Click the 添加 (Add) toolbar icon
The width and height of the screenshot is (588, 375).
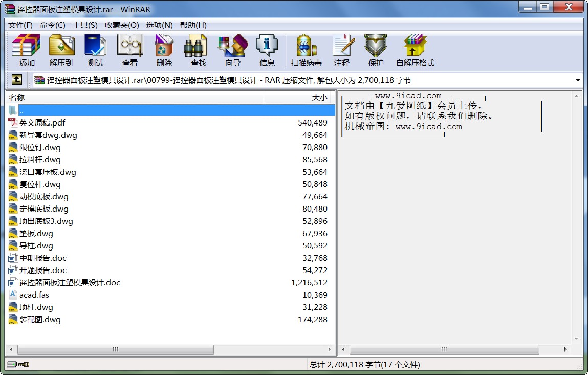tap(27, 50)
